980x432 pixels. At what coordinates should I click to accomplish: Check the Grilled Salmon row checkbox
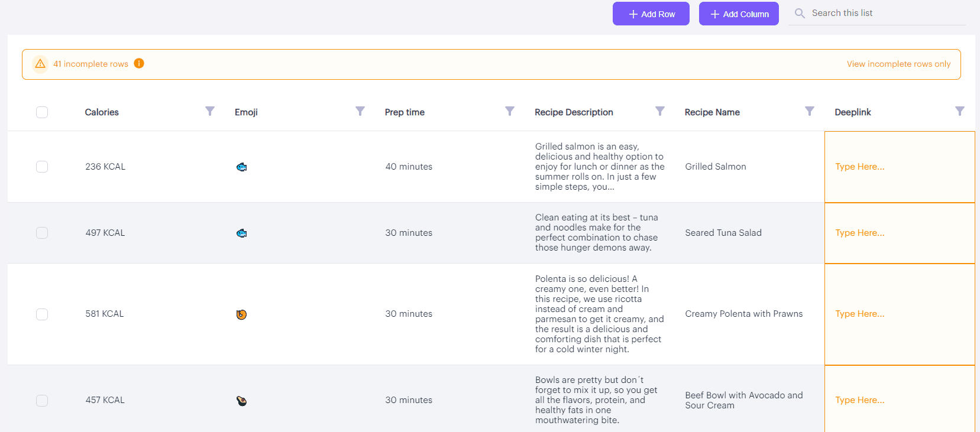(42, 167)
